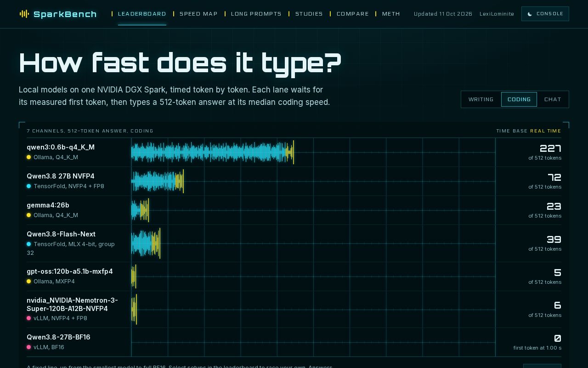The width and height of the screenshot is (588, 368).
Task: Click the qwen3:0.6b-q4_K_M model name
Action: click(61, 147)
